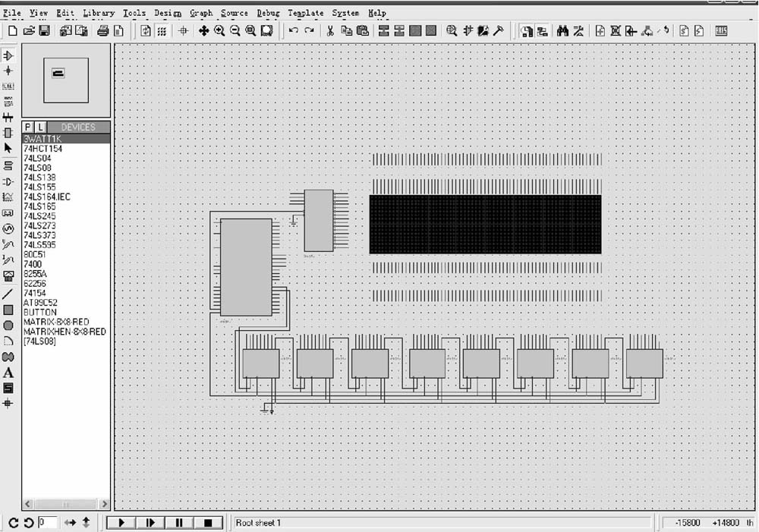Select MATRIX-8X8-RED in device list
Screen dimensions: 759x532
66,322
